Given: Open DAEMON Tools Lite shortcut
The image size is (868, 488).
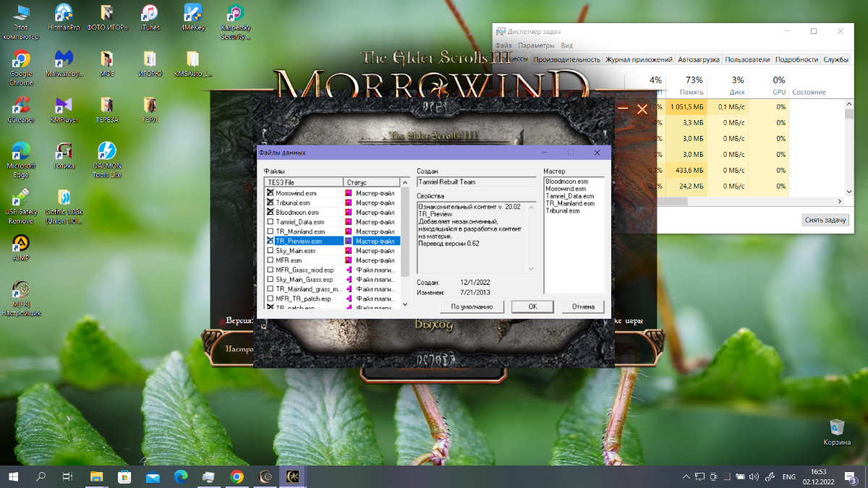Looking at the screenshot, I should pyautogui.click(x=106, y=152).
